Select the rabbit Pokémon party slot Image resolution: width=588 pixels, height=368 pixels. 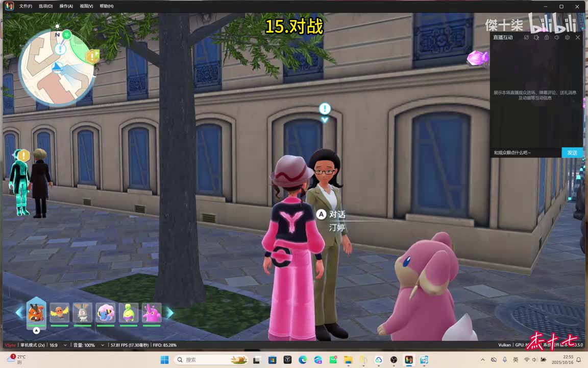[83, 313]
